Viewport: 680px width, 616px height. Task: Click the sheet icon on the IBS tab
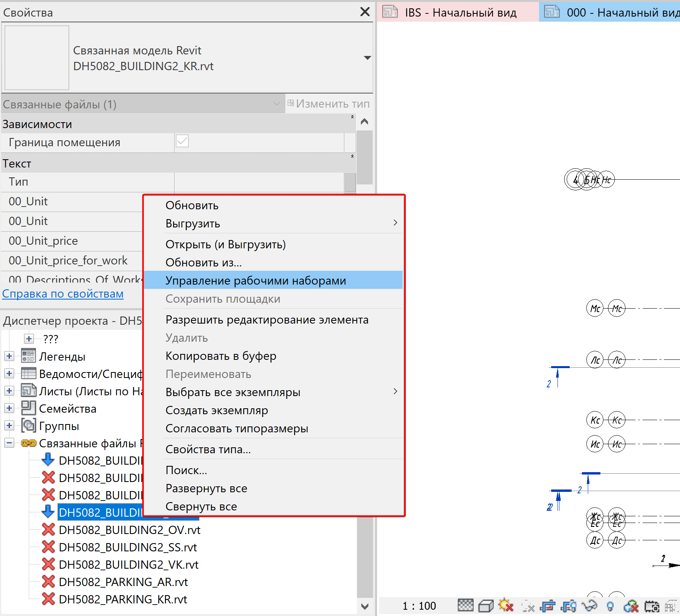tap(390, 11)
